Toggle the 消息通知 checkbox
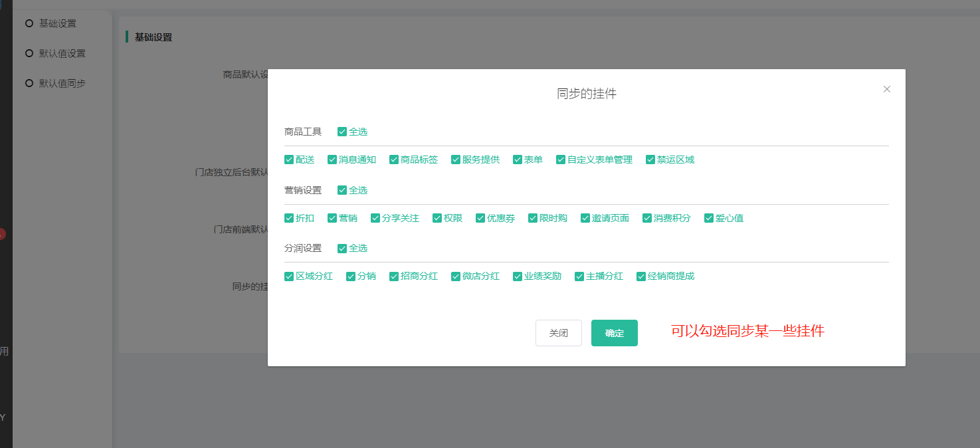This screenshot has width=980, height=448. coord(332,160)
